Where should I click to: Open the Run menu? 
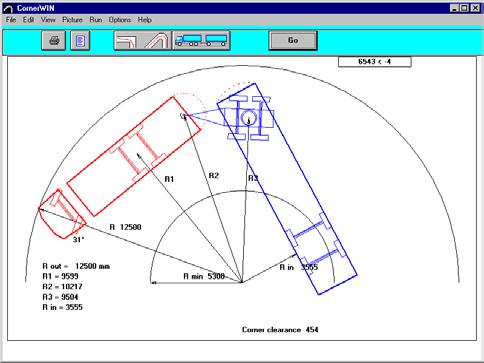[x=96, y=20]
